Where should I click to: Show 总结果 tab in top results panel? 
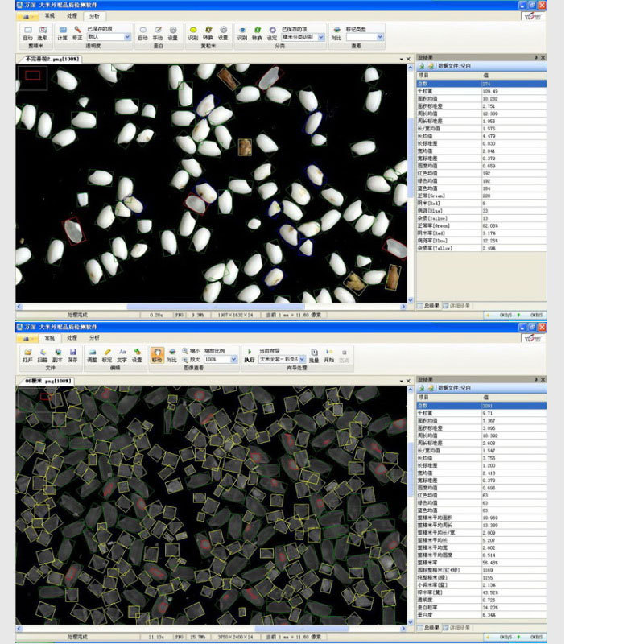pos(428,306)
